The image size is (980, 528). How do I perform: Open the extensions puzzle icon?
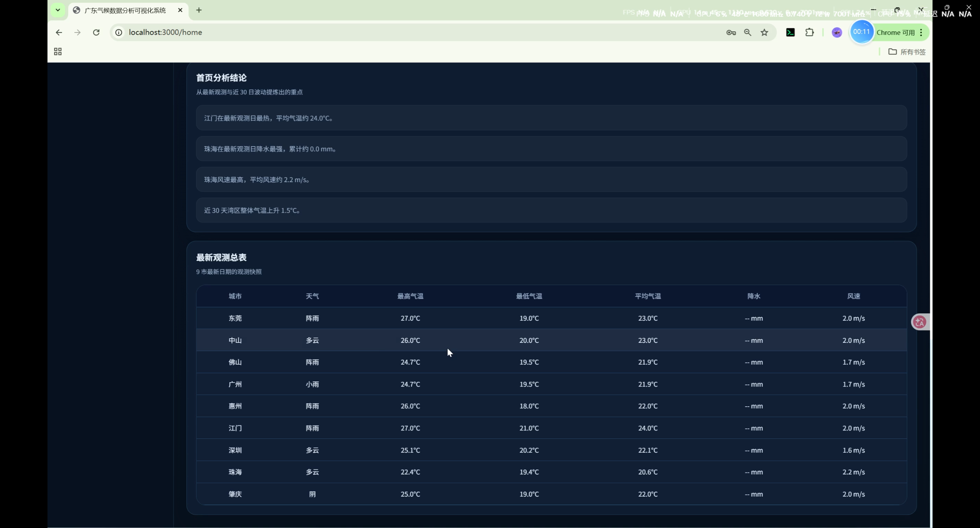[x=809, y=33]
